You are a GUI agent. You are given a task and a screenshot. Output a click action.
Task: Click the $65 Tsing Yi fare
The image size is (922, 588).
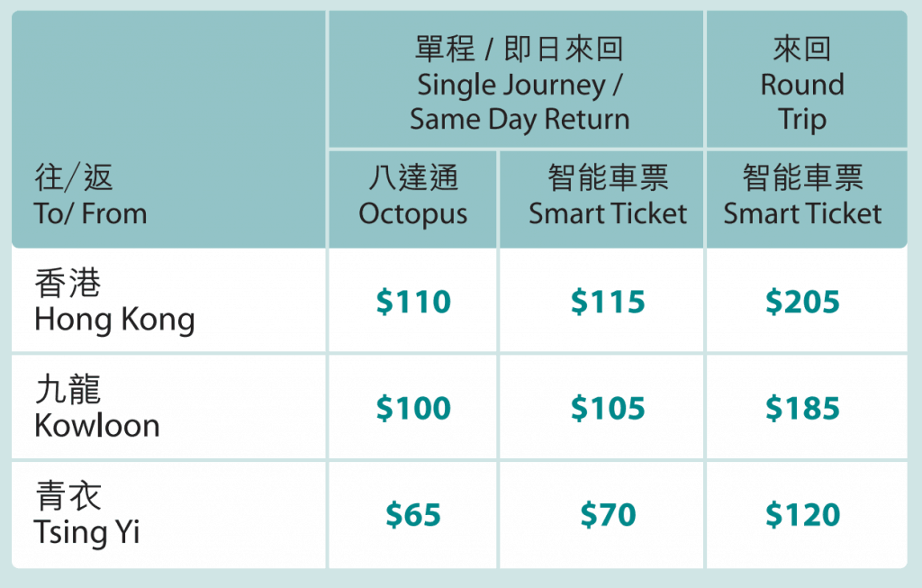pos(413,515)
